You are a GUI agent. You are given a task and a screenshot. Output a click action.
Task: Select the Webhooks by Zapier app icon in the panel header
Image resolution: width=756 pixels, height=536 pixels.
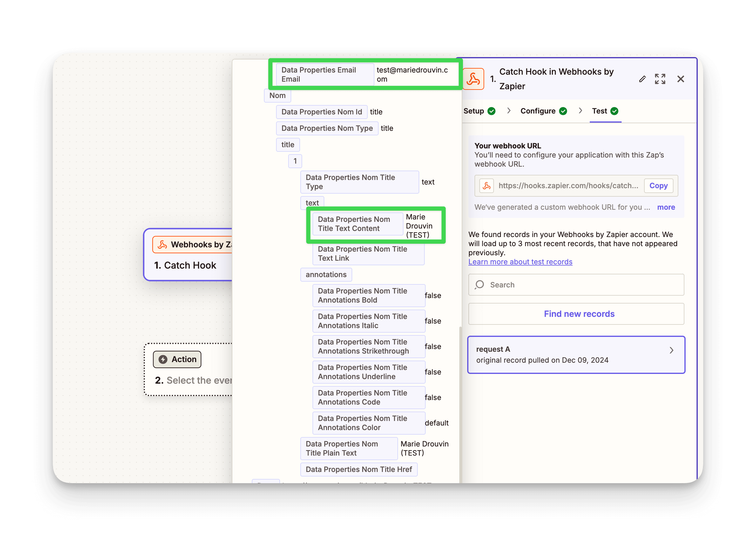point(473,79)
